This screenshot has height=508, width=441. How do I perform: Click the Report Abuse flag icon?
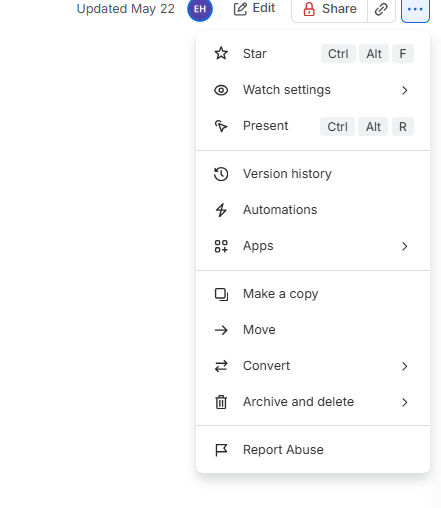pyautogui.click(x=221, y=450)
